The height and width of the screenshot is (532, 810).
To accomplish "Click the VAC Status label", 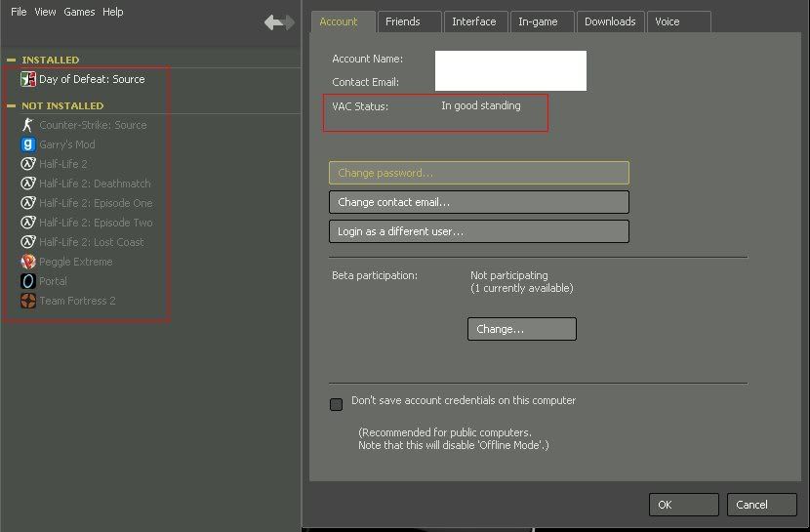I will point(360,106).
